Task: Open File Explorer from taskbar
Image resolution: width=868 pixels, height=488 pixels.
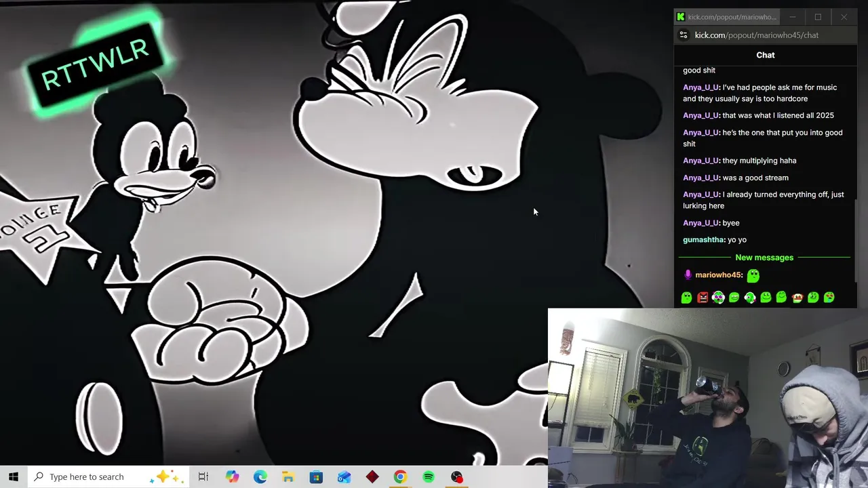Action: [x=288, y=476]
